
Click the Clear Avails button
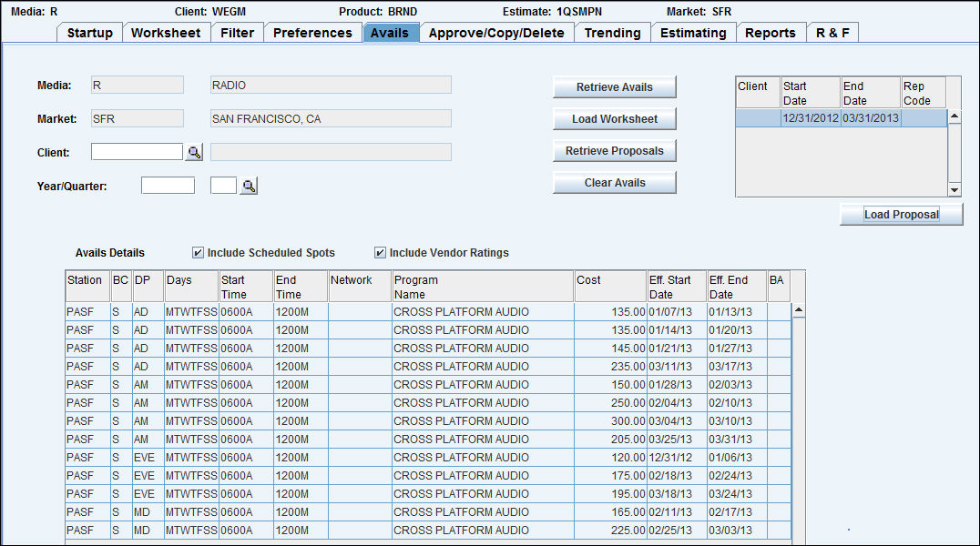point(615,182)
